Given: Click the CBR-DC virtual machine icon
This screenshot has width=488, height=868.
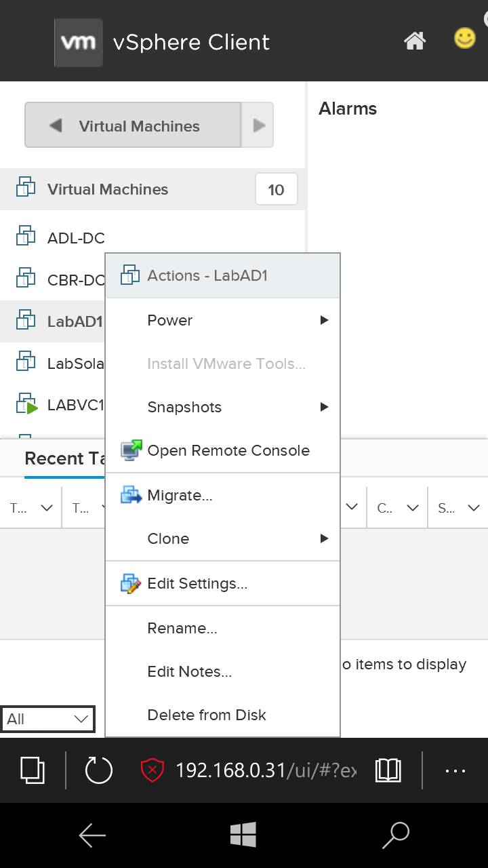Looking at the screenshot, I should tap(26, 278).
